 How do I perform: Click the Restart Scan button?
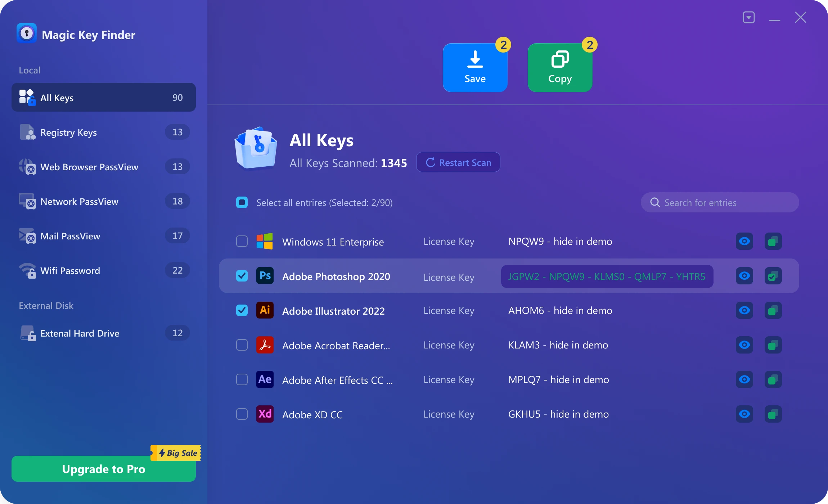pos(458,162)
